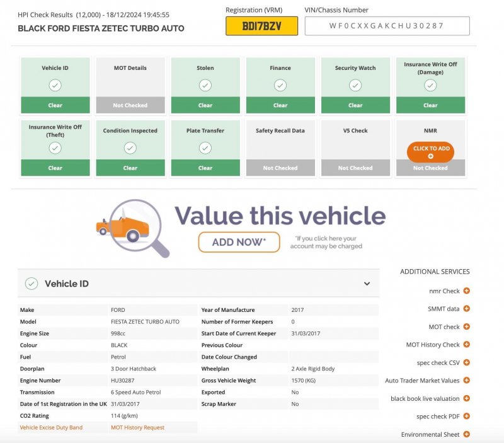Click plus icon next to Environmental Sheet

[x=466, y=434]
